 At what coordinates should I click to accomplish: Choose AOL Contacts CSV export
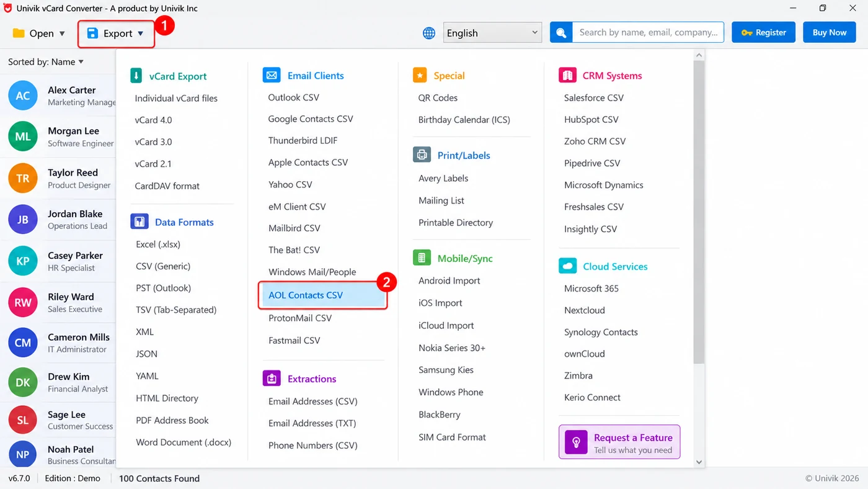[x=323, y=295]
